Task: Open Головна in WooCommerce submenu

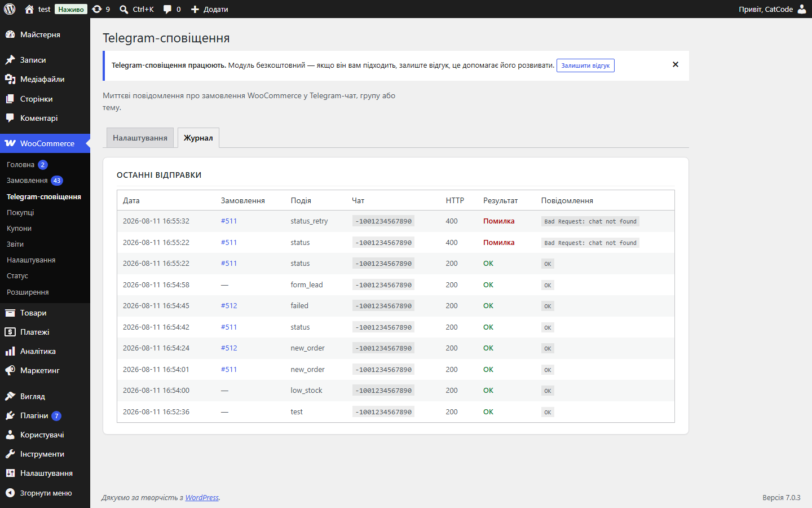Action: pos(20,165)
